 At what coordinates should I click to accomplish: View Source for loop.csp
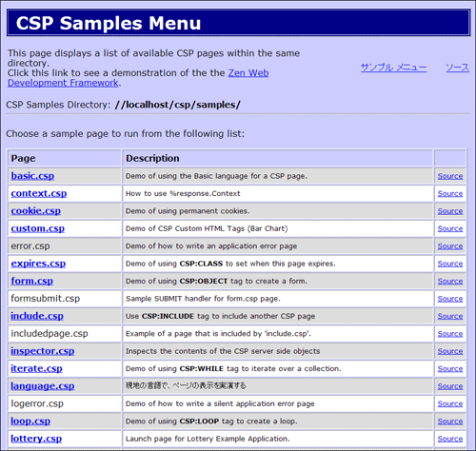point(450,422)
